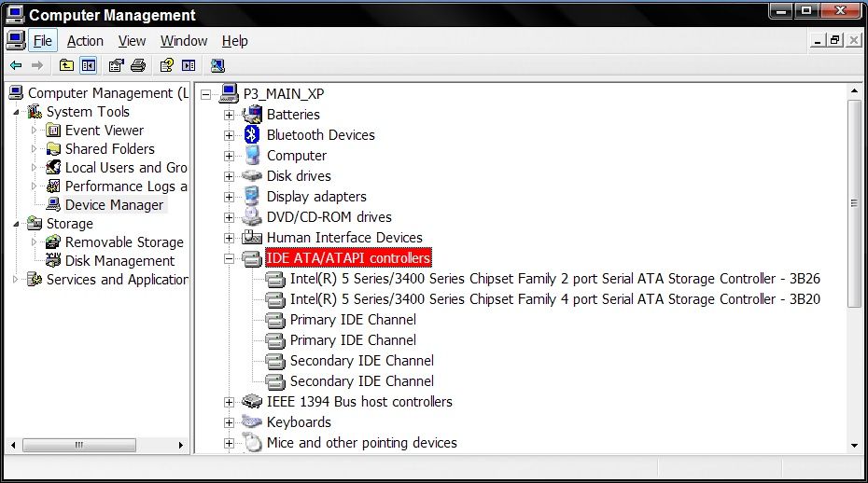Collapse the IDE ATA/ATAPI controllers node

click(229, 258)
